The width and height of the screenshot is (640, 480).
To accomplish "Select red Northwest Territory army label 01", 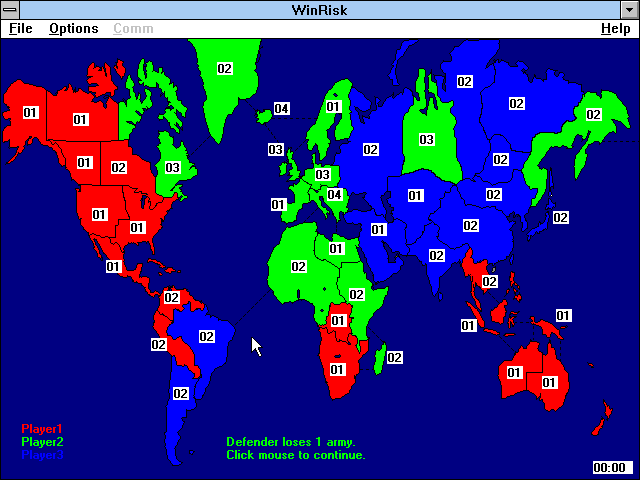I will pos(80,120).
